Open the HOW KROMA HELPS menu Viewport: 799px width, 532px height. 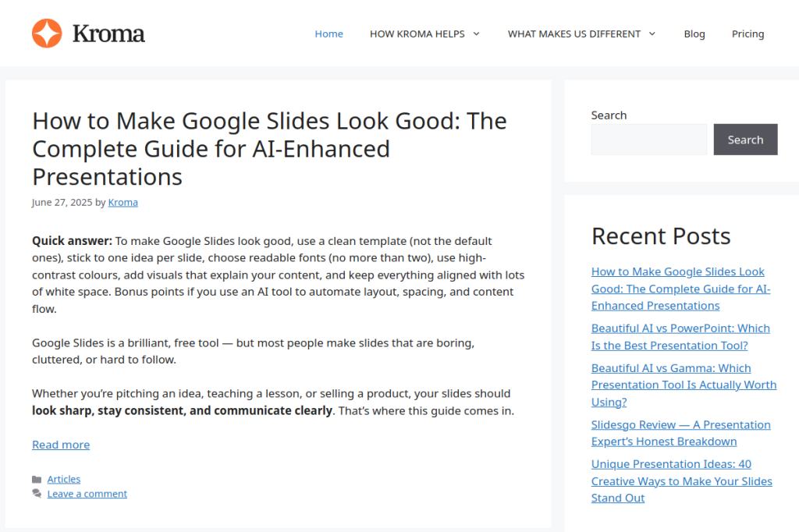(x=417, y=34)
